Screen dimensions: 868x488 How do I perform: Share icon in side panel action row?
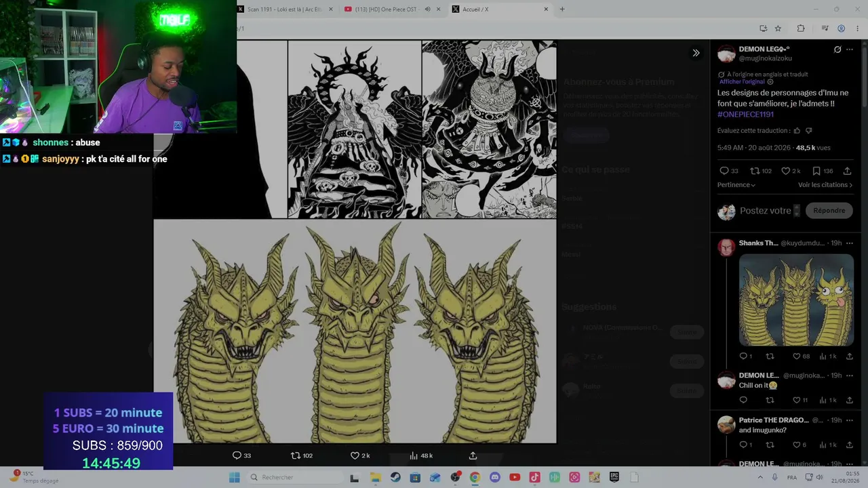[847, 171]
